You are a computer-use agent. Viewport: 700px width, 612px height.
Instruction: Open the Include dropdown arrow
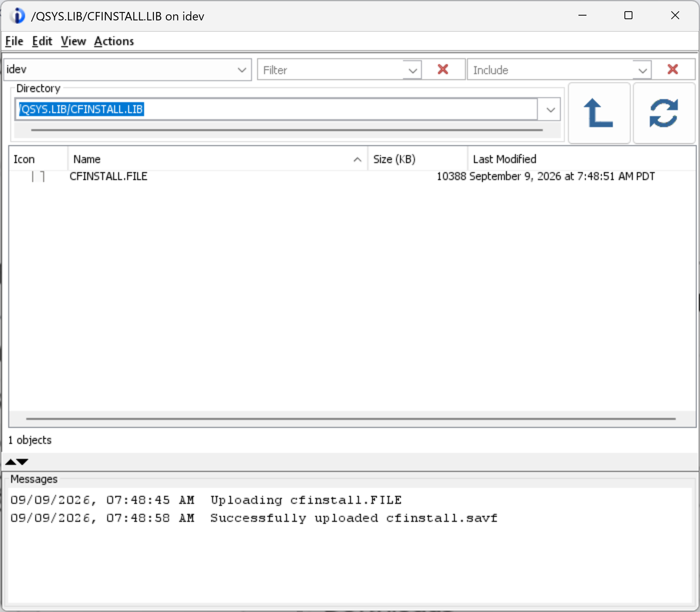click(x=642, y=71)
